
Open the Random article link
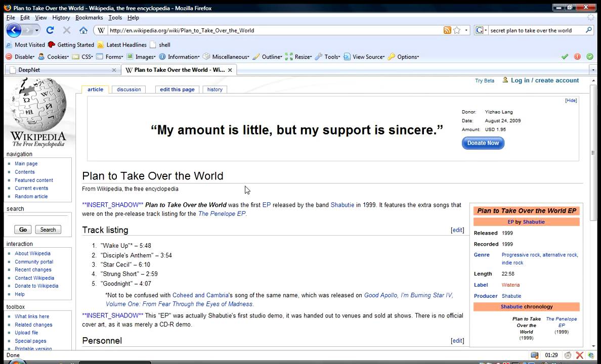pos(31,196)
